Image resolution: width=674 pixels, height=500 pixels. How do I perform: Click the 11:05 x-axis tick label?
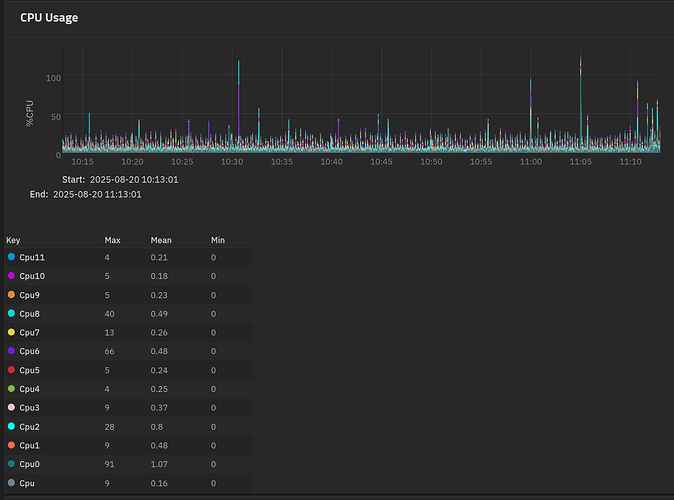[x=580, y=162]
